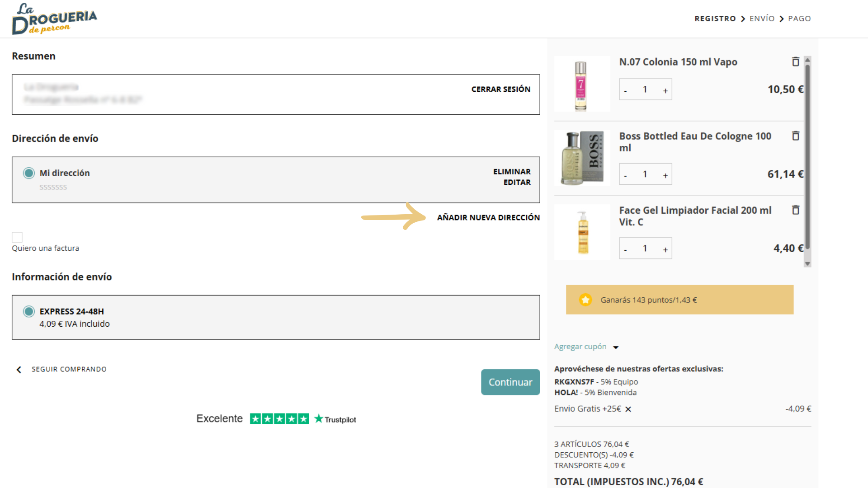Open Boss Bottled product thumbnail

[582, 158]
